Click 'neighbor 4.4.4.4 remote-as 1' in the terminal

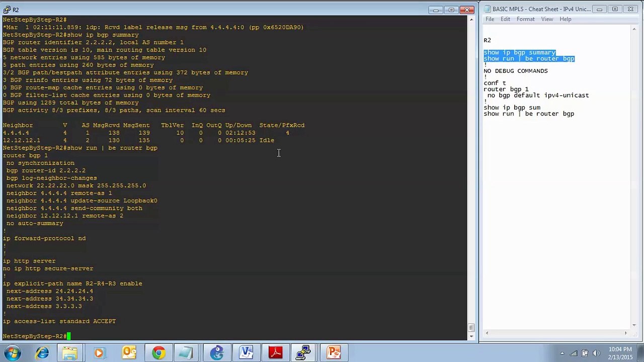(59, 193)
